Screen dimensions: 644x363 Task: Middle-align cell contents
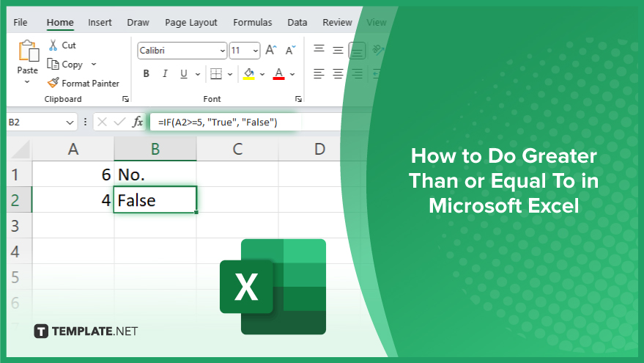pos(338,50)
